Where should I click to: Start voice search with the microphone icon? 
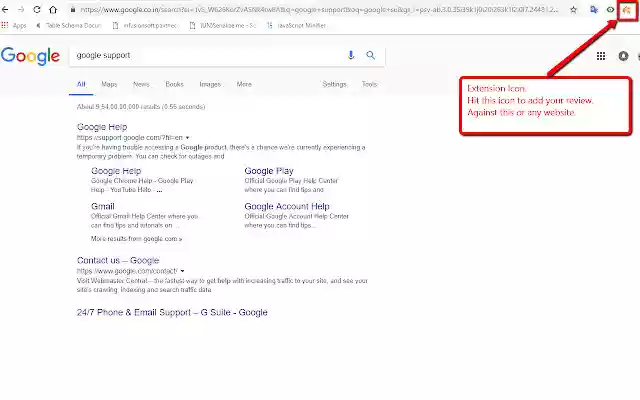point(351,55)
